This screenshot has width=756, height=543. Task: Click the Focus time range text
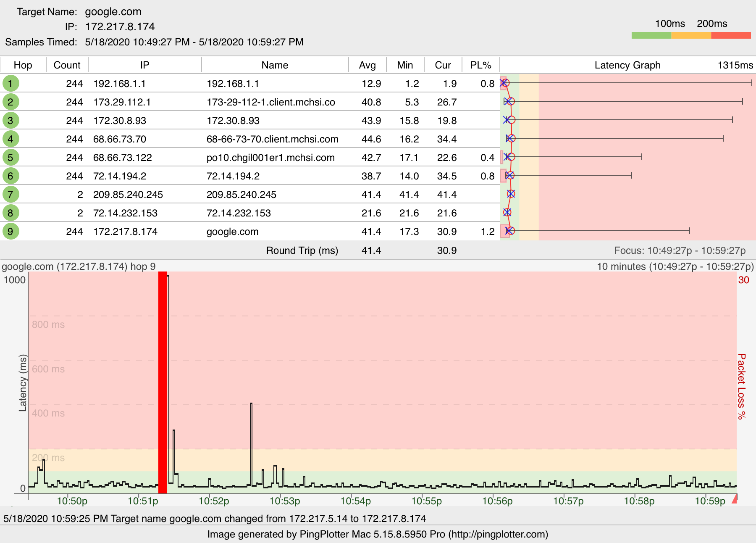coord(680,250)
